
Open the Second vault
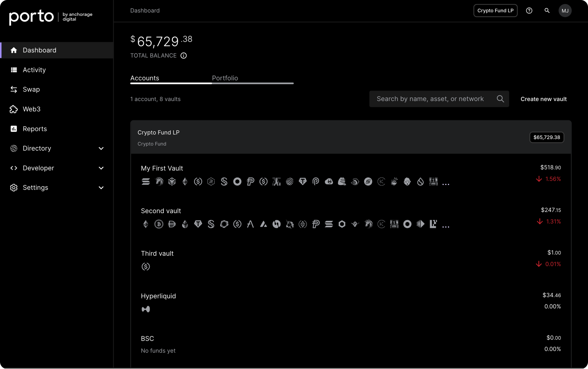click(161, 211)
